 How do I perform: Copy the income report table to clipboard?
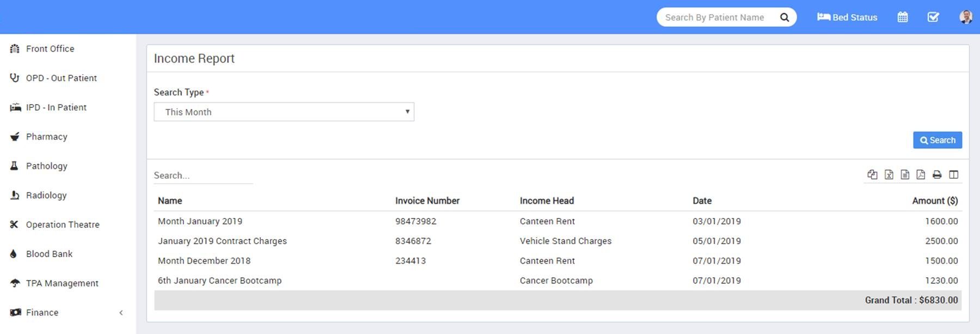[x=872, y=175]
